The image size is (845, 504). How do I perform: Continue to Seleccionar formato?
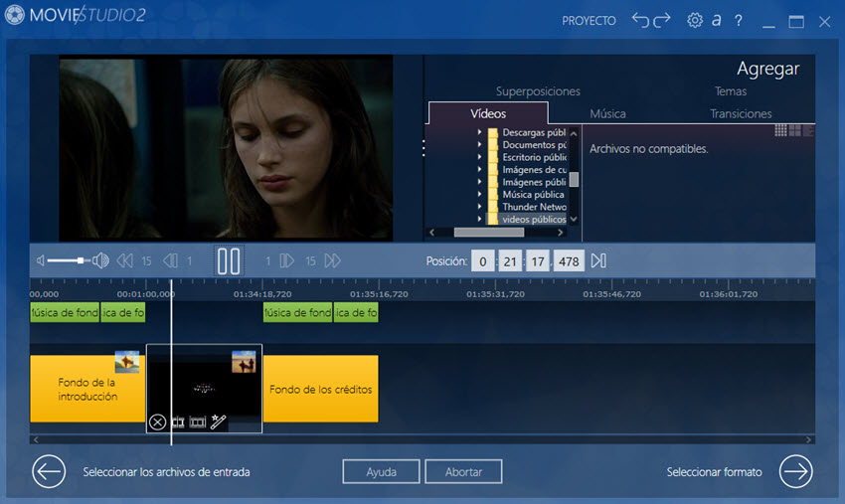click(x=796, y=471)
